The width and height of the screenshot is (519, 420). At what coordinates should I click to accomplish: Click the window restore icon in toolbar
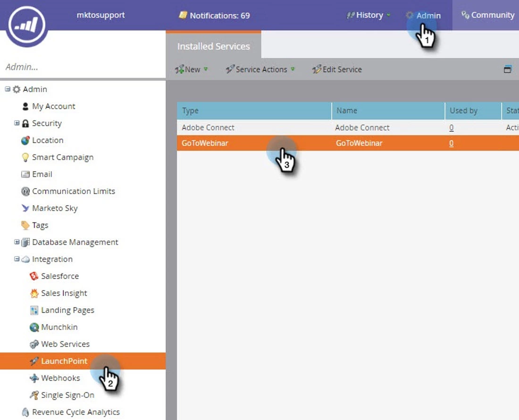(x=507, y=69)
